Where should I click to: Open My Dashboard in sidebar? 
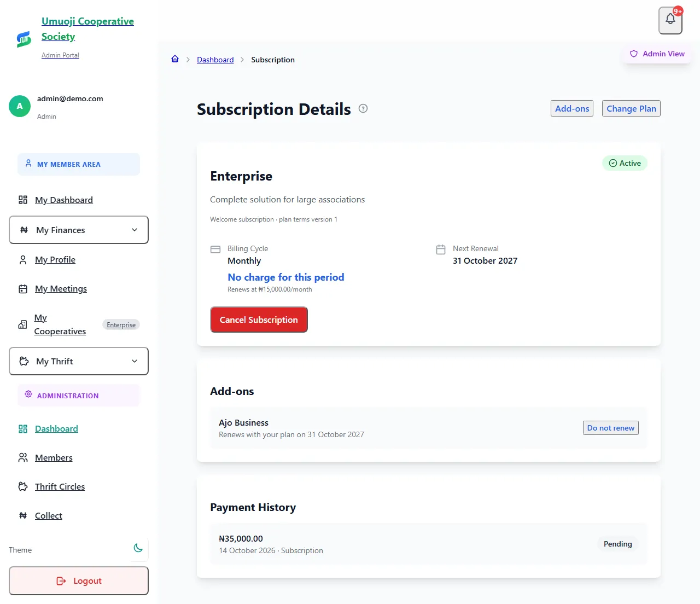point(64,200)
